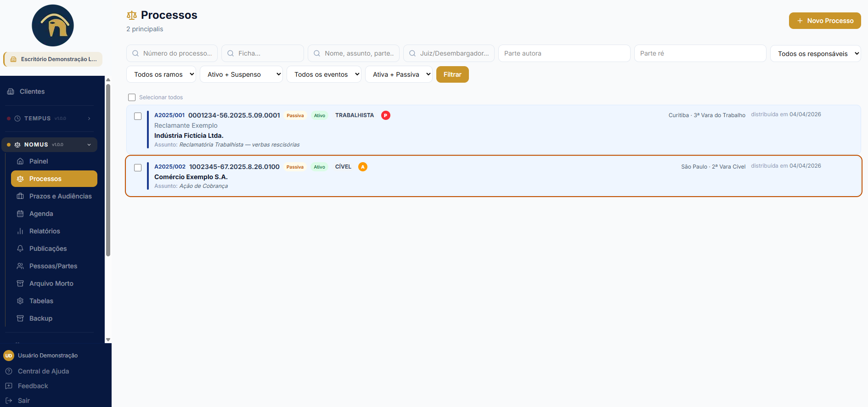Open the Todos os ramos dropdown
Image resolution: width=868 pixels, height=407 pixels.
click(x=161, y=74)
